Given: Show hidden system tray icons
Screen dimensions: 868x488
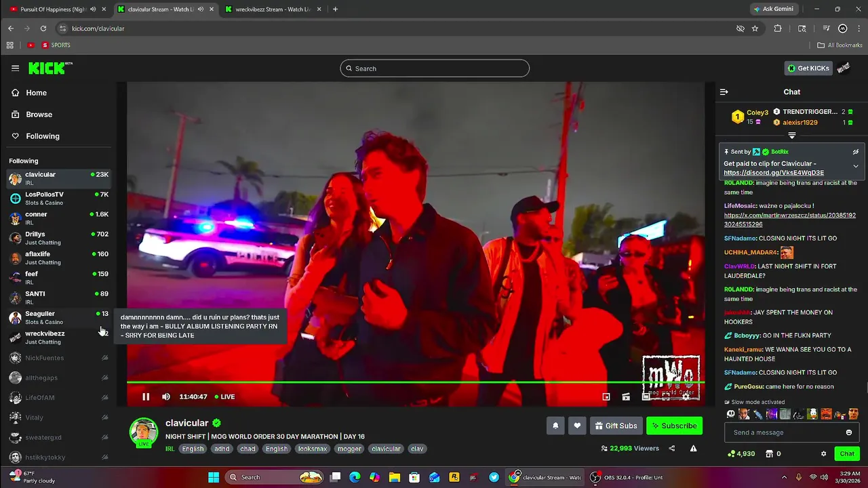Looking at the screenshot, I should pyautogui.click(x=784, y=477).
